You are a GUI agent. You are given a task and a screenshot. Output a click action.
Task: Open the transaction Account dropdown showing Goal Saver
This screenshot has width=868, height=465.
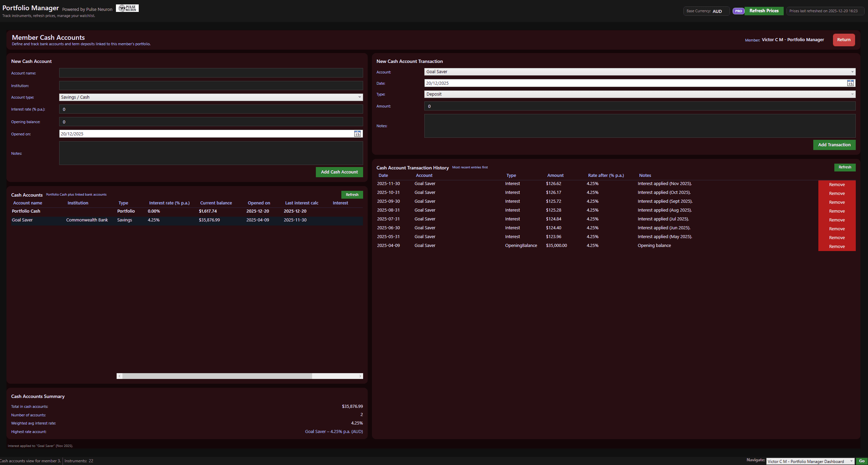coord(639,72)
